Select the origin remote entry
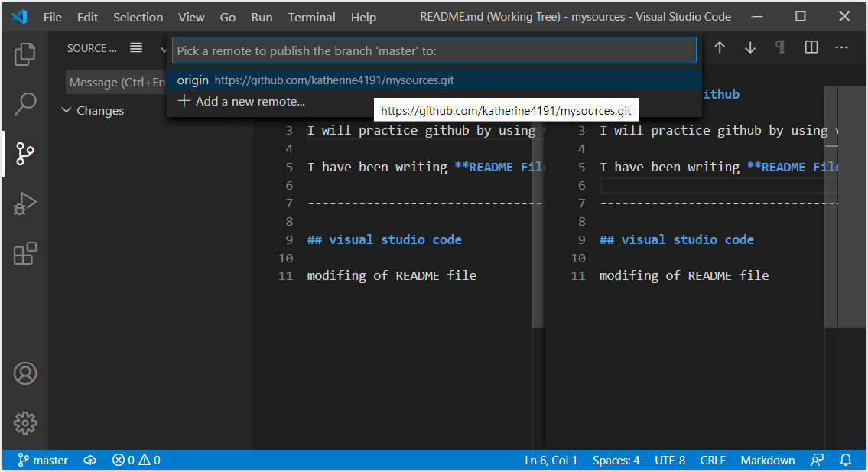 434,80
